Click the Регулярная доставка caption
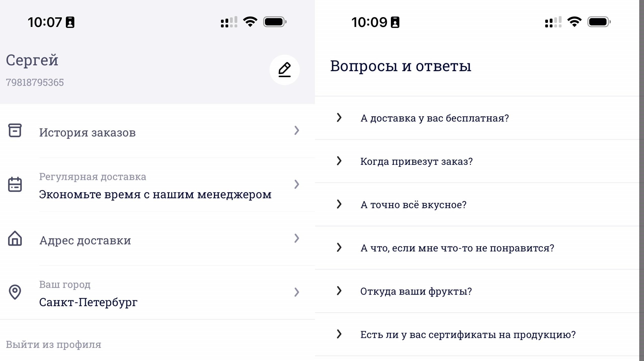644x361 pixels. [x=93, y=177]
